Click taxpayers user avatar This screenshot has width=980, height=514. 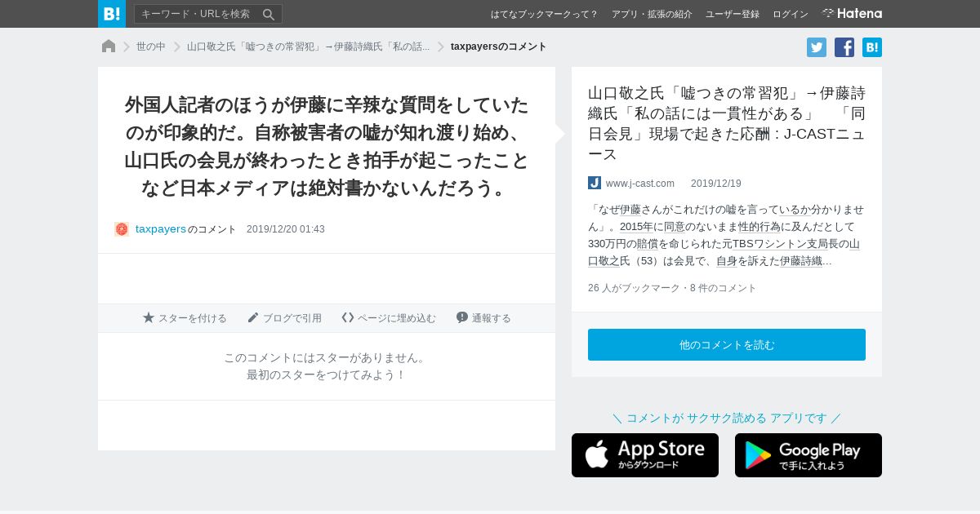(x=122, y=229)
